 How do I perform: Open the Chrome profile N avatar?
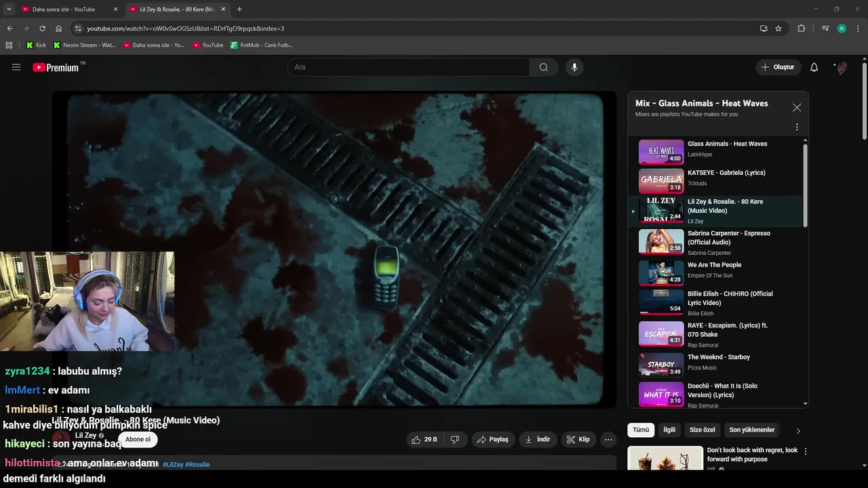[842, 28]
